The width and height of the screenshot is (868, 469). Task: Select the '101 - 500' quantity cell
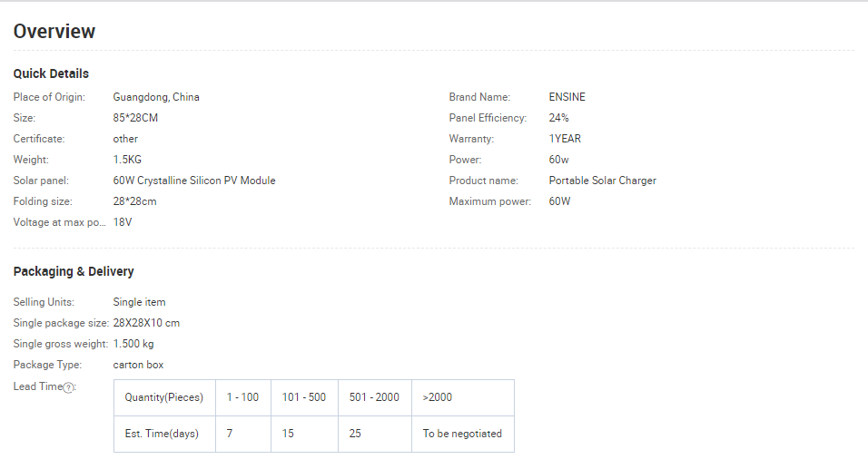pyautogui.click(x=304, y=397)
